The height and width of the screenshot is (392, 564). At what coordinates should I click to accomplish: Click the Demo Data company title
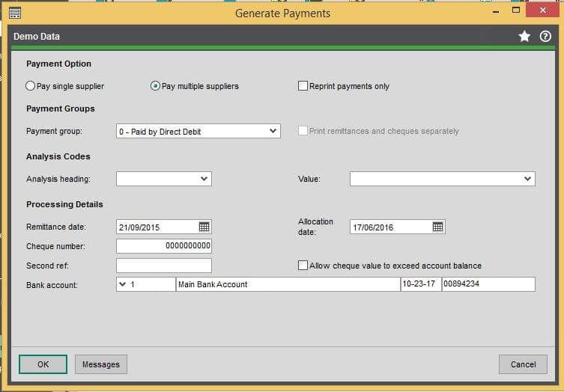coord(37,37)
